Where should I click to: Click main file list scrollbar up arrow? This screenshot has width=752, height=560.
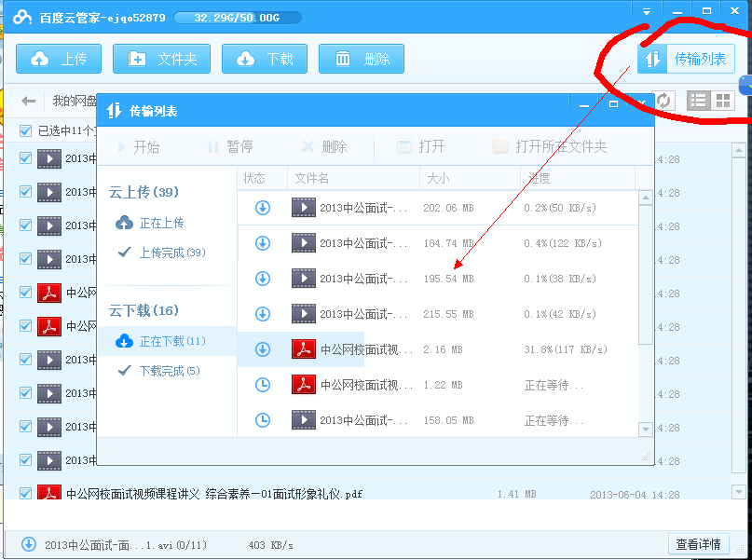(x=739, y=150)
